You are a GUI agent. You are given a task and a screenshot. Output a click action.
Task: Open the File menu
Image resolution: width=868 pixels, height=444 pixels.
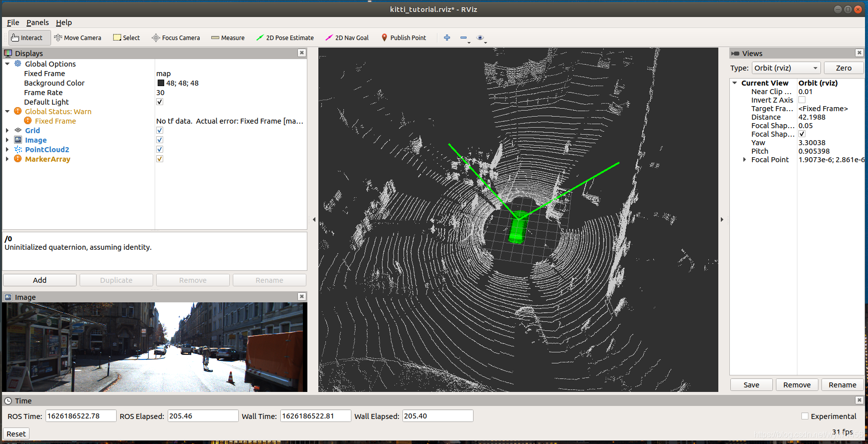pyautogui.click(x=13, y=23)
